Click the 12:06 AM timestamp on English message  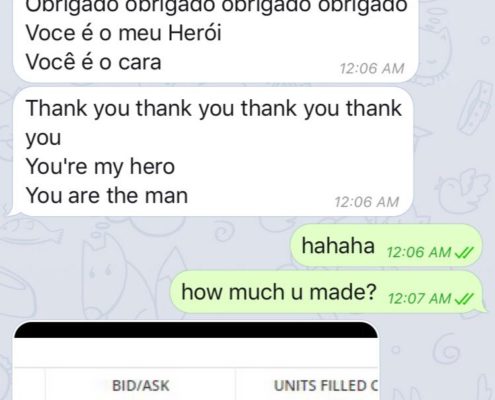366,202
